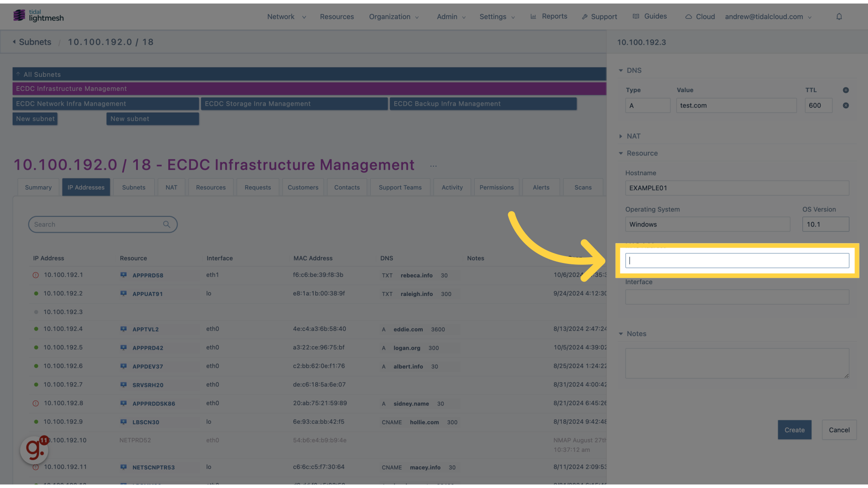
Task: Open the notifications bell
Action: pos(839,17)
